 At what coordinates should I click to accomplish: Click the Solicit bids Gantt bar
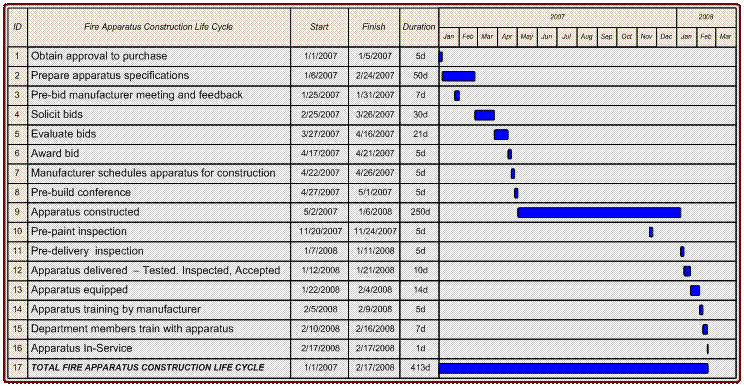pyautogui.click(x=484, y=115)
